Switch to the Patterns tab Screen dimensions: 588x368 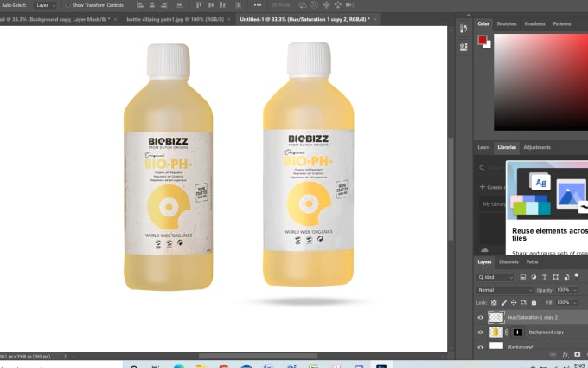561,23
